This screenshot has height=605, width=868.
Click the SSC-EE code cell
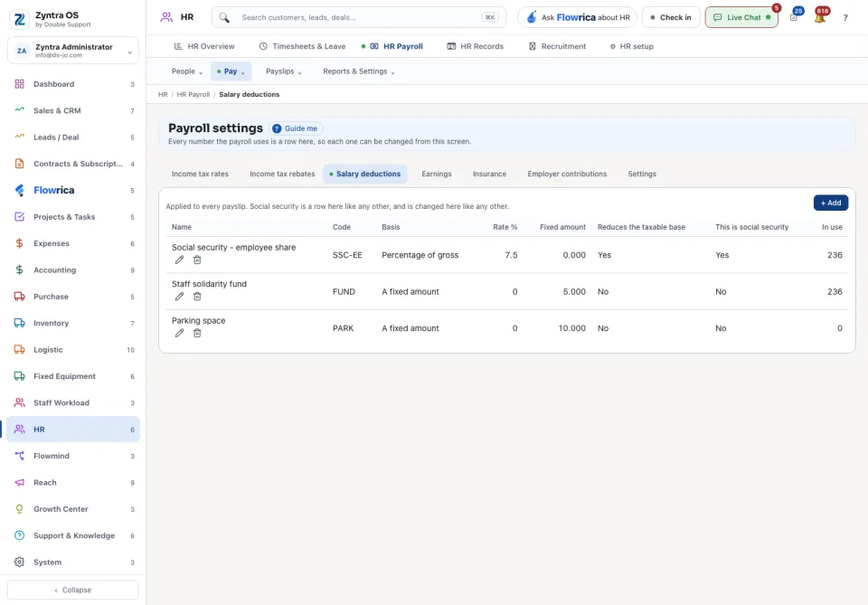(347, 255)
